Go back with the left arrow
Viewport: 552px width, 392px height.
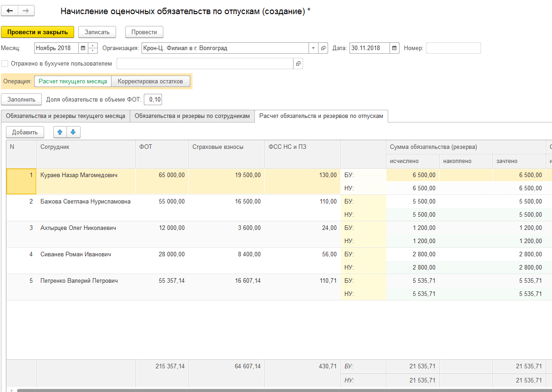(x=10, y=11)
